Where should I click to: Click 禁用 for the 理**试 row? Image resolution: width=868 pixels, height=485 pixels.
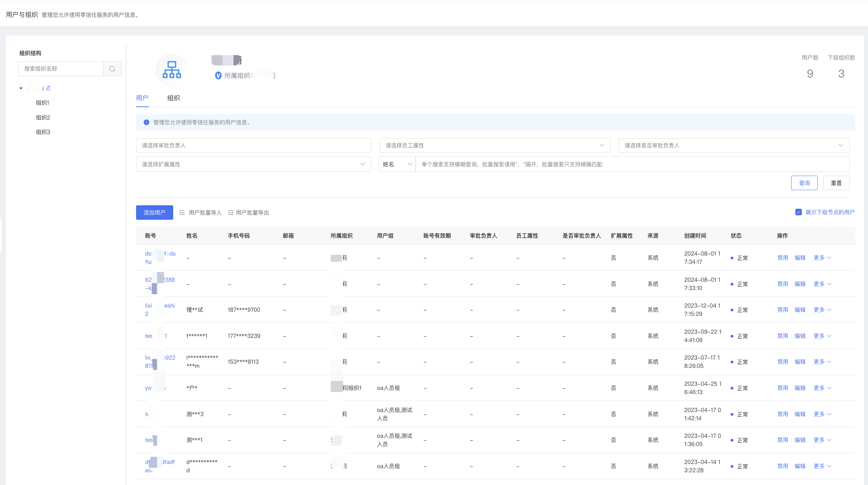tap(783, 310)
